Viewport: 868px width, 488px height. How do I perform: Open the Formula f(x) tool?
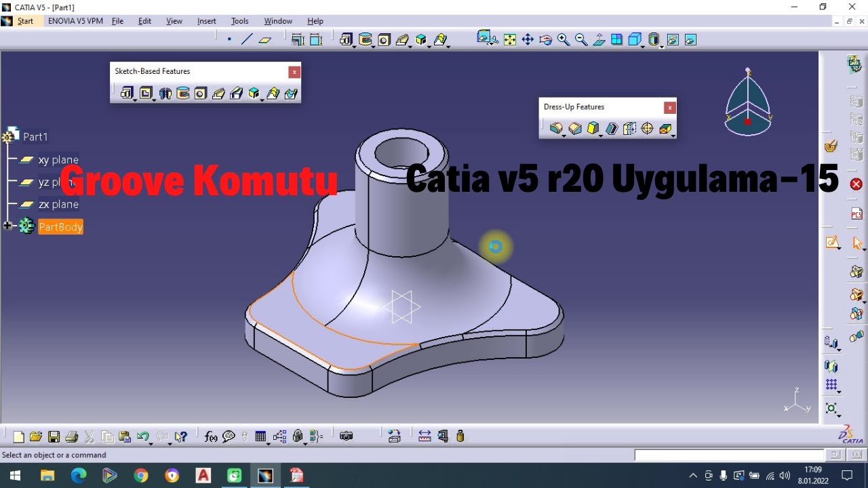(211, 436)
